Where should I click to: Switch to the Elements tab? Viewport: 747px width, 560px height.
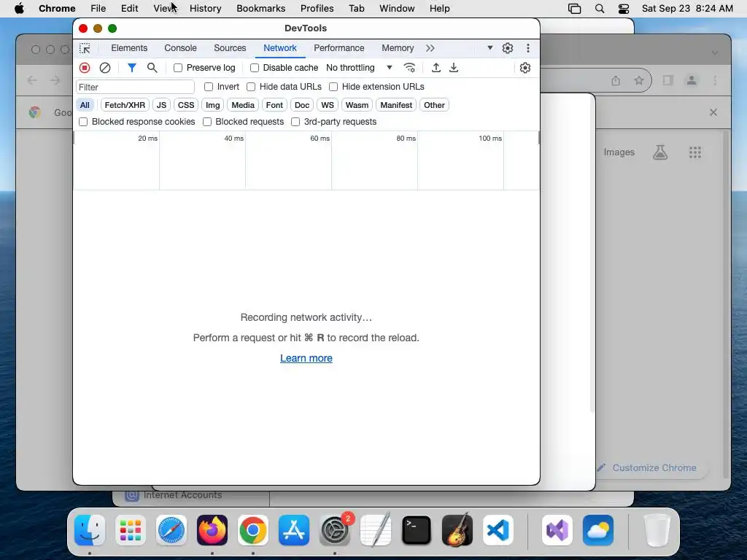click(129, 48)
